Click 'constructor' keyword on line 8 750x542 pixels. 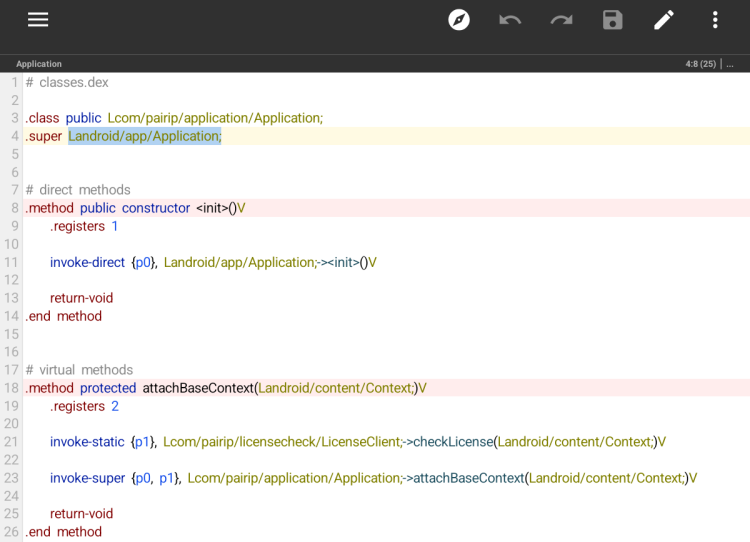pyautogui.click(x=156, y=208)
